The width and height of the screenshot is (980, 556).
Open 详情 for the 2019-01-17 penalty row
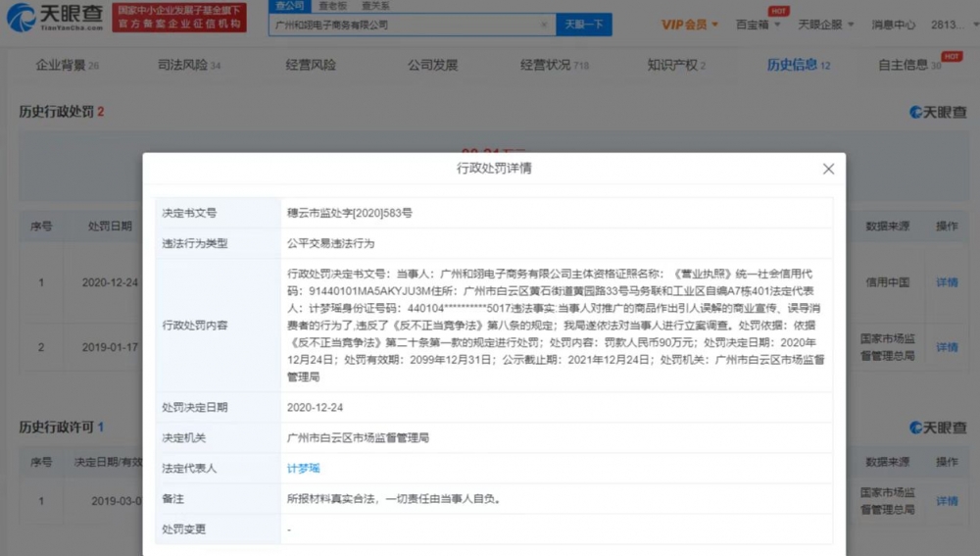pyautogui.click(x=947, y=347)
